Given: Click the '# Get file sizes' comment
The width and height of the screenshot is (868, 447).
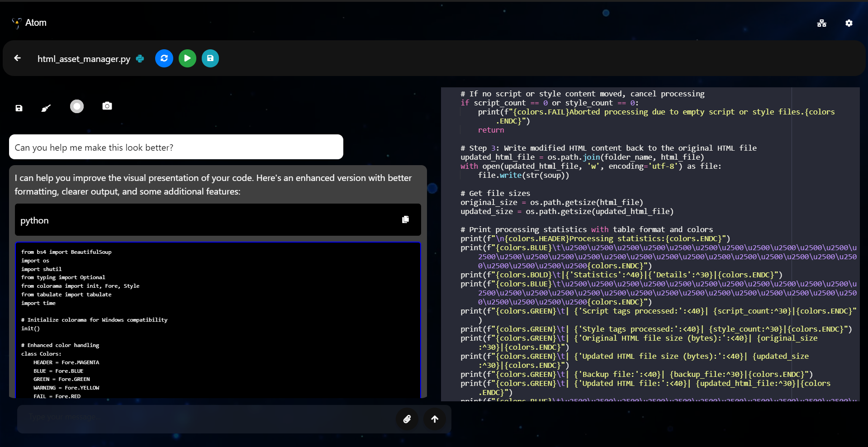Looking at the screenshot, I should (x=495, y=194).
